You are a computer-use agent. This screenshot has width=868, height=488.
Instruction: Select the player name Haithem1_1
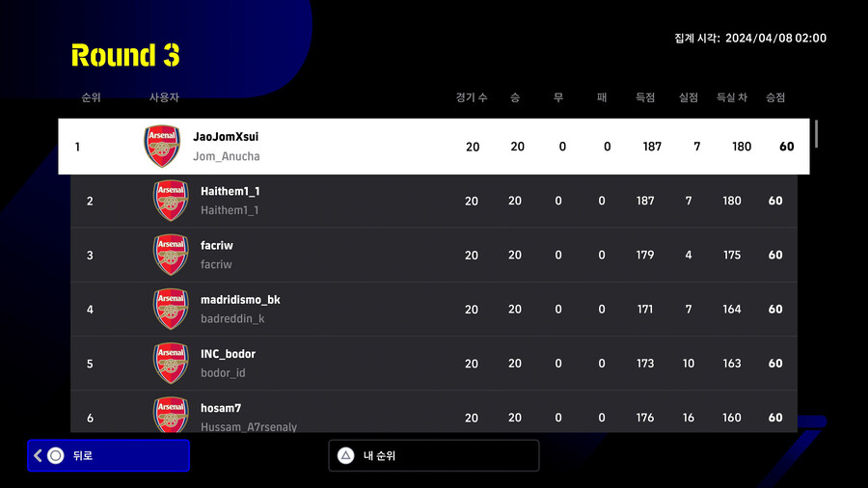point(231,191)
